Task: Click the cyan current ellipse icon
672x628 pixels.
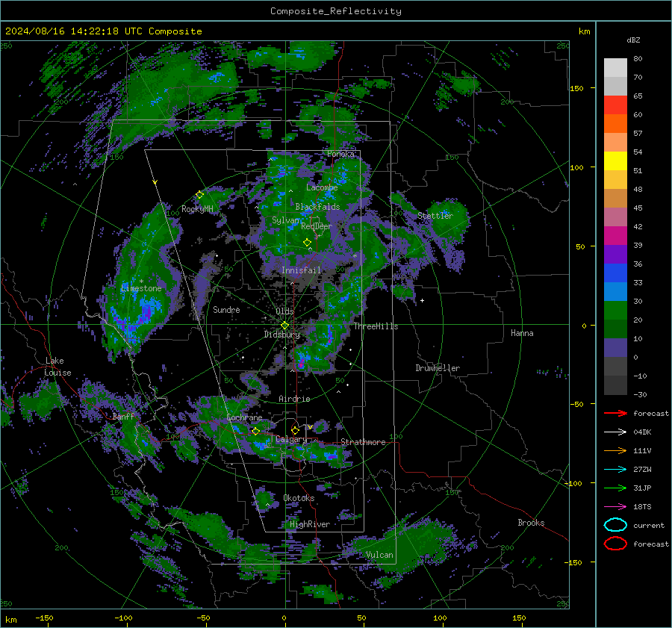Action: click(x=615, y=525)
